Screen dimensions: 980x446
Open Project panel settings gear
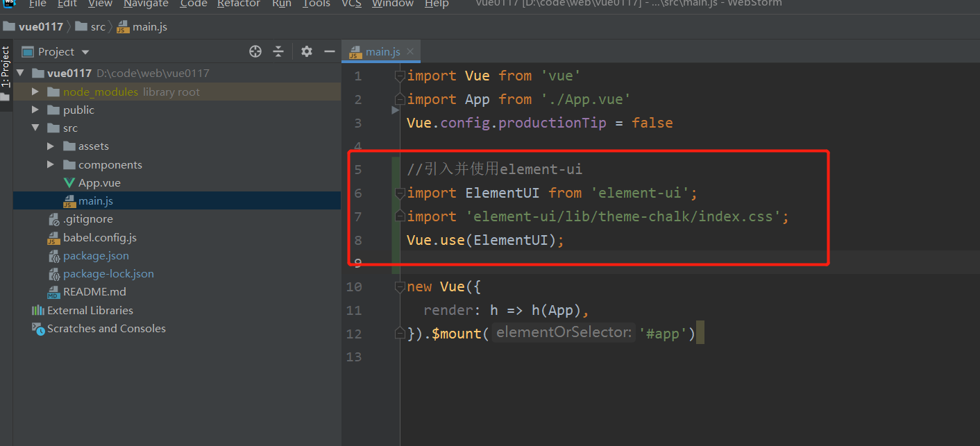[307, 51]
